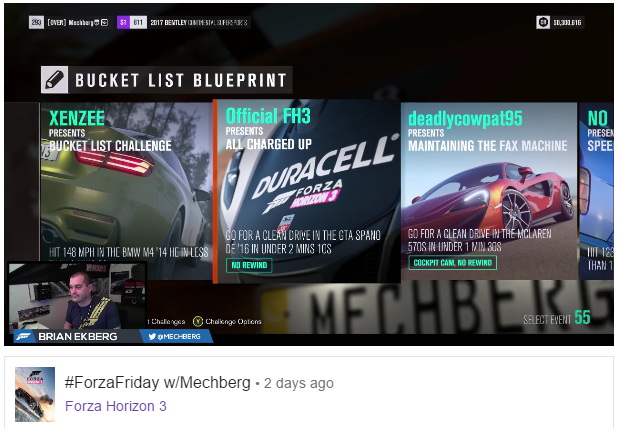619x429 pixels.
Task: Click the credits coin icon
Action: (x=543, y=22)
